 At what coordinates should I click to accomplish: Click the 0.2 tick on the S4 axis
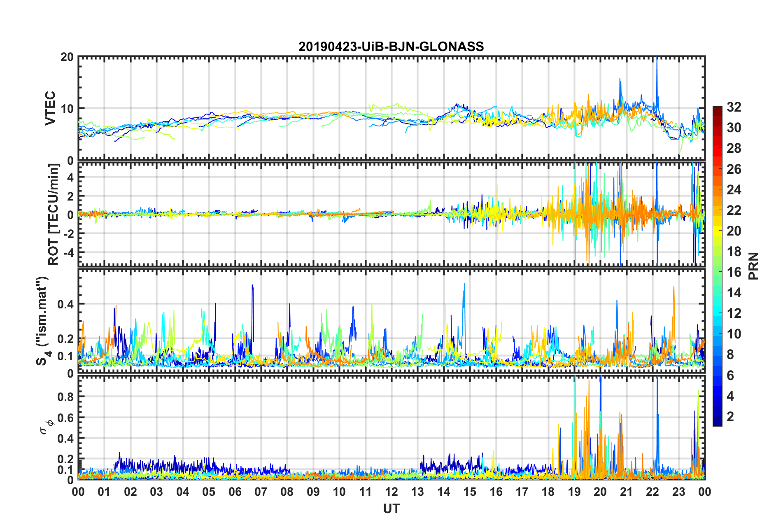tap(65, 339)
